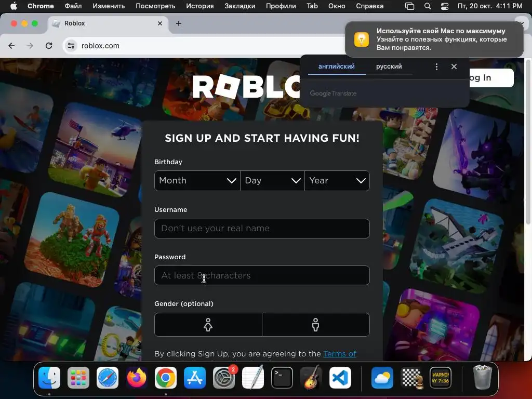The image size is (532, 399).
Task: Open the Изменить menu
Action: pyautogui.click(x=109, y=6)
